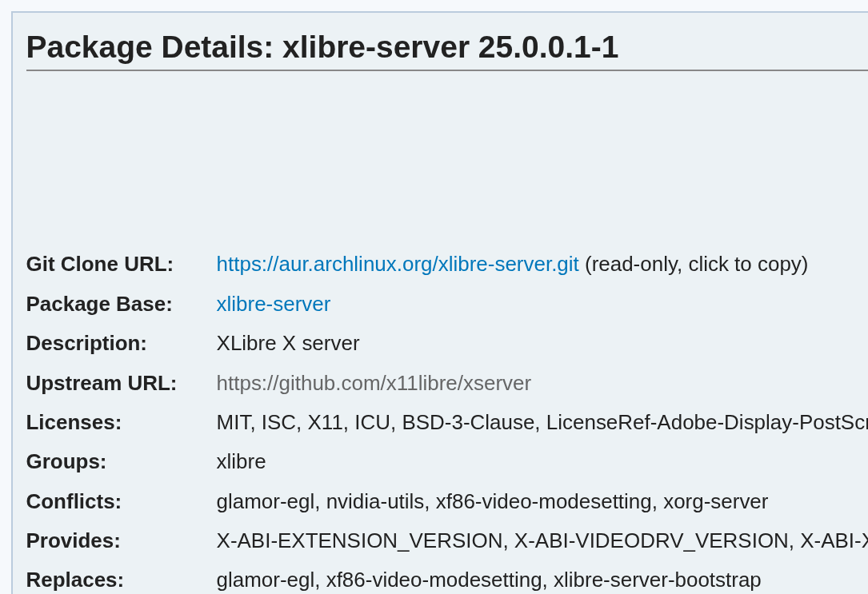Click the Conflicts list with nvidia-utils
868x594 pixels.
point(492,501)
